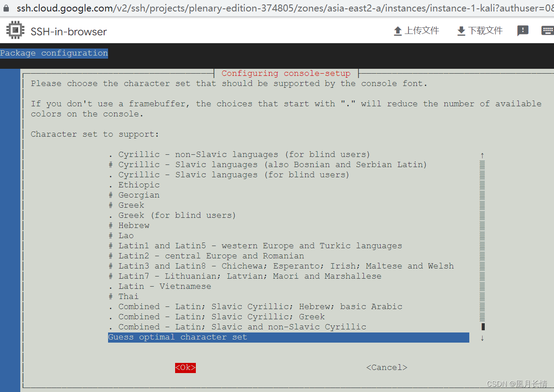Select Cyrillic Slavic languages also Bosnian option
Image resolution: width=554 pixels, height=392 pixels.
point(268,164)
